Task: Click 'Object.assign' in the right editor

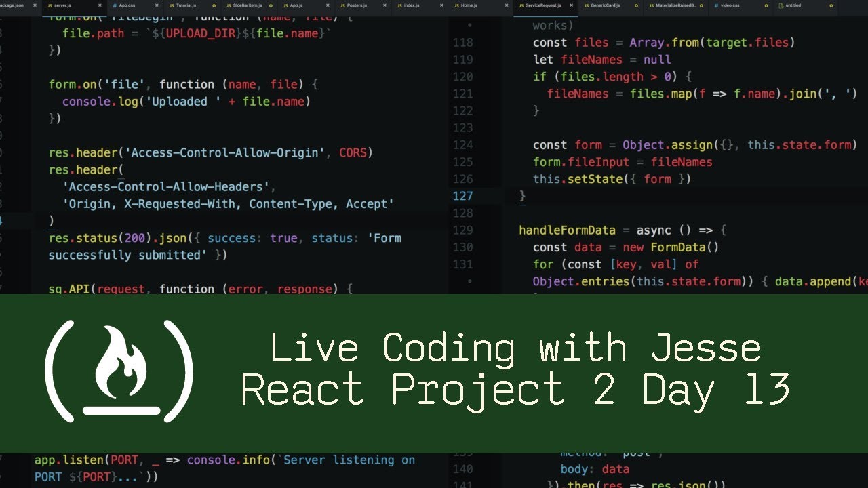Action: tap(667, 145)
